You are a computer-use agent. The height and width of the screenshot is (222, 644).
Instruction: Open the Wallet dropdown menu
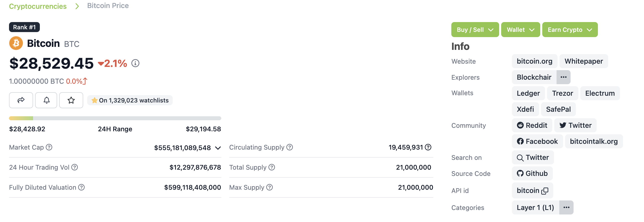(520, 30)
